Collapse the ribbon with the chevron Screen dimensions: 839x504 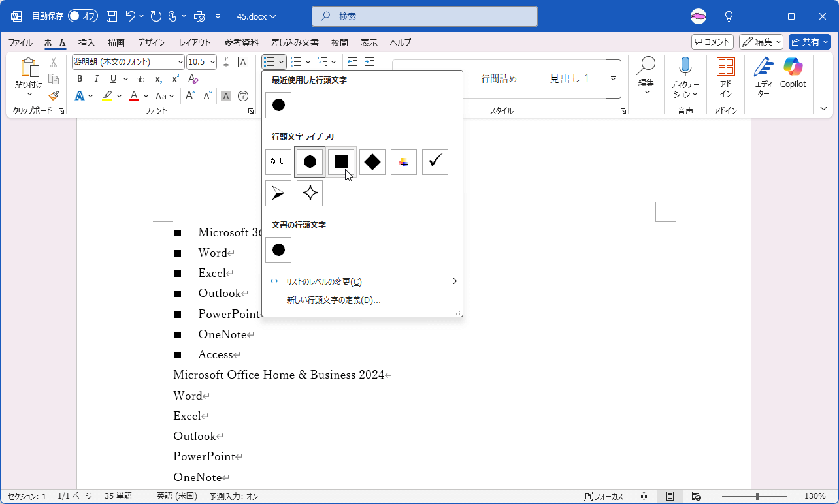click(x=823, y=108)
